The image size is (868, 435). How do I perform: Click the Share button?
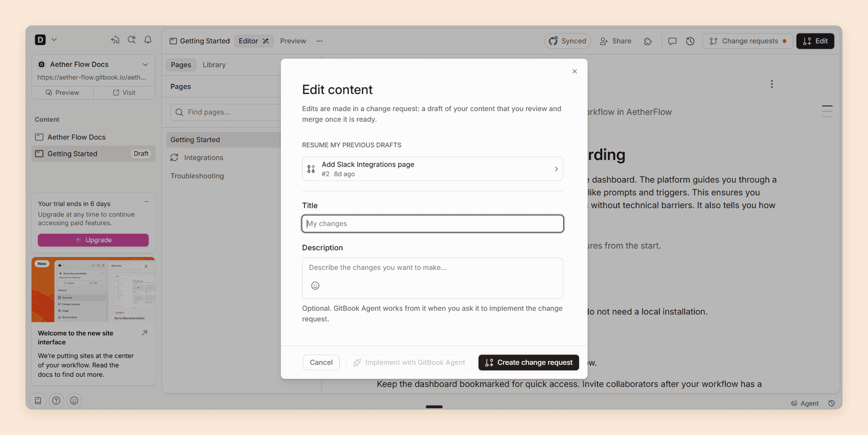pos(615,41)
